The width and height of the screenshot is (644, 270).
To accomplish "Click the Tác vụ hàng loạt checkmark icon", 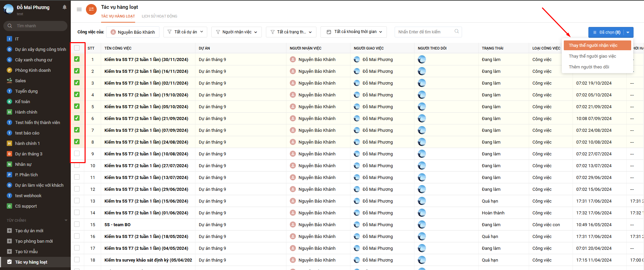I will point(9,262).
